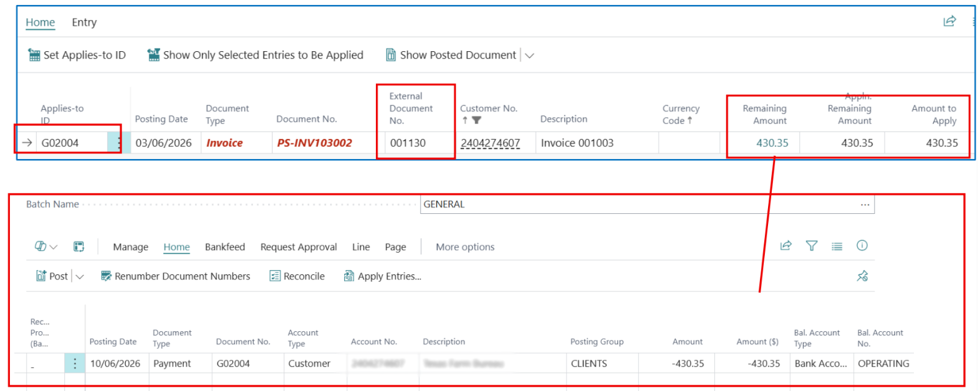
Task: Open the Bankfeed menu
Action: click(x=225, y=247)
